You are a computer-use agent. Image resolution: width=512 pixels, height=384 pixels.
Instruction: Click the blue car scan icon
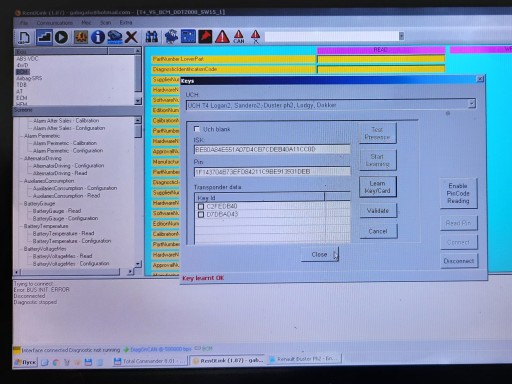115,37
